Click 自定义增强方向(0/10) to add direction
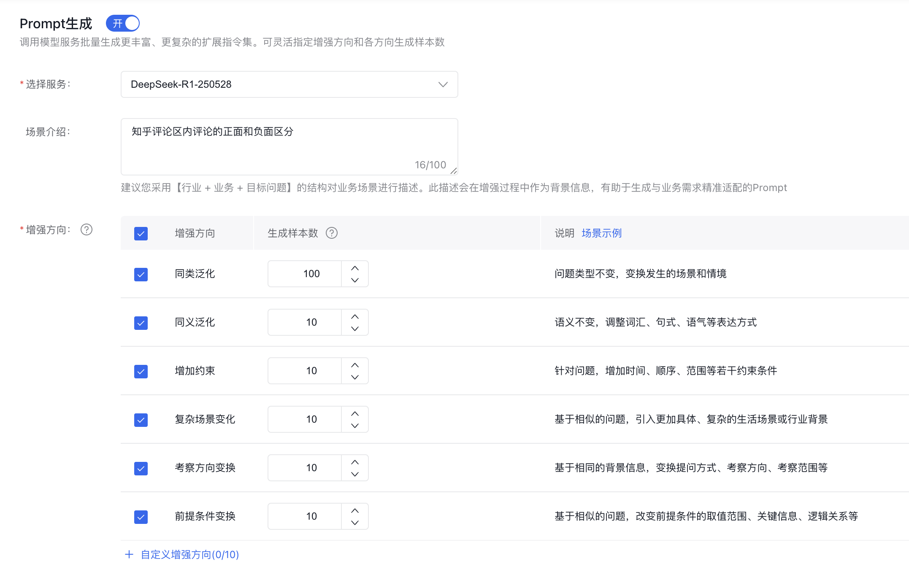The image size is (909, 588). tap(182, 554)
